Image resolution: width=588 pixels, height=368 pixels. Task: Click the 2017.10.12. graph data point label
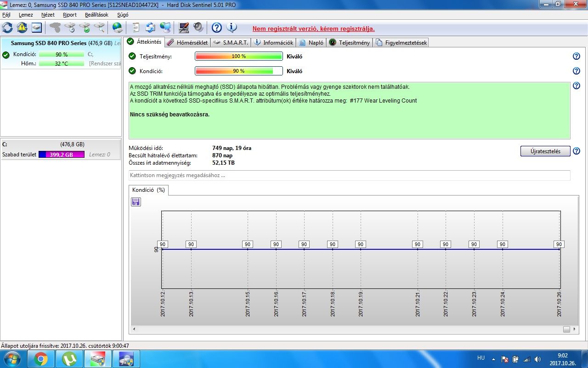tap(163, 244)
